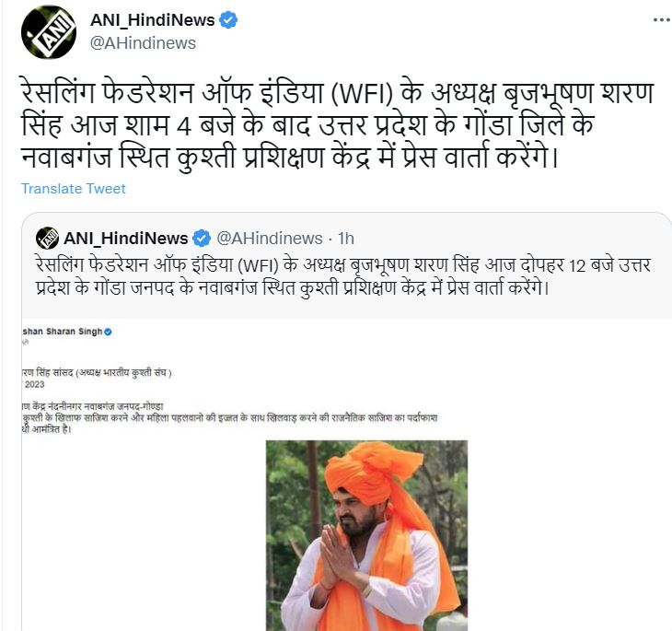Viewport: 672px width, 631px height.
Task: Open the photo of man in orange turban
Action: 367,535
